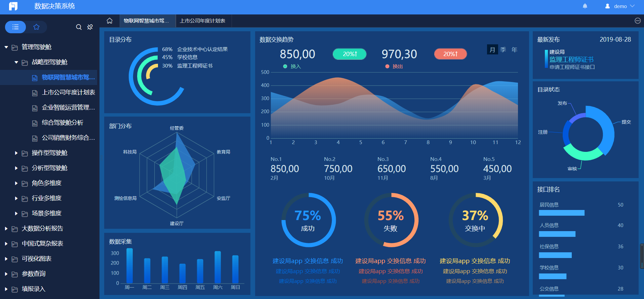
Task: Click the 综合驾驶舱分析 document icon
Action: tap(35, 123)
